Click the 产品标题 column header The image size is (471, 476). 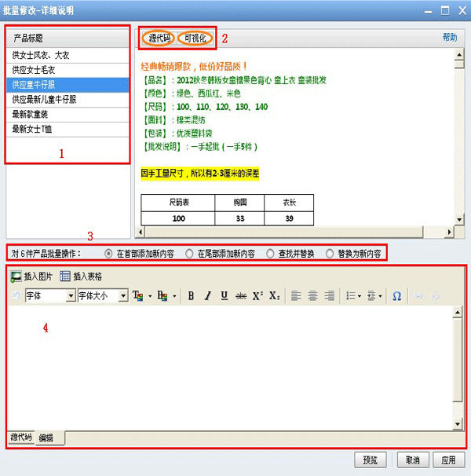click(x=68, y=38)
